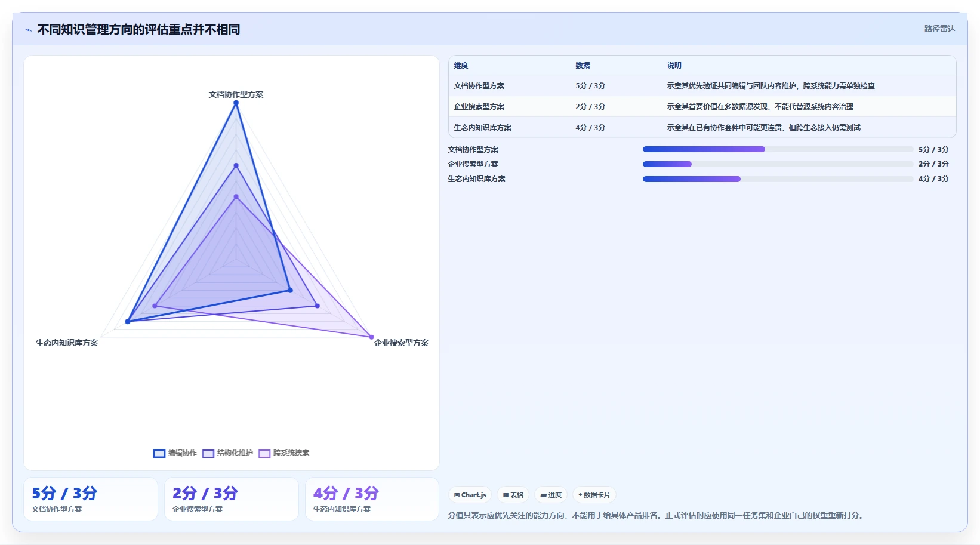
Task: Click the 说明 column header
Action: click(674, 66)
